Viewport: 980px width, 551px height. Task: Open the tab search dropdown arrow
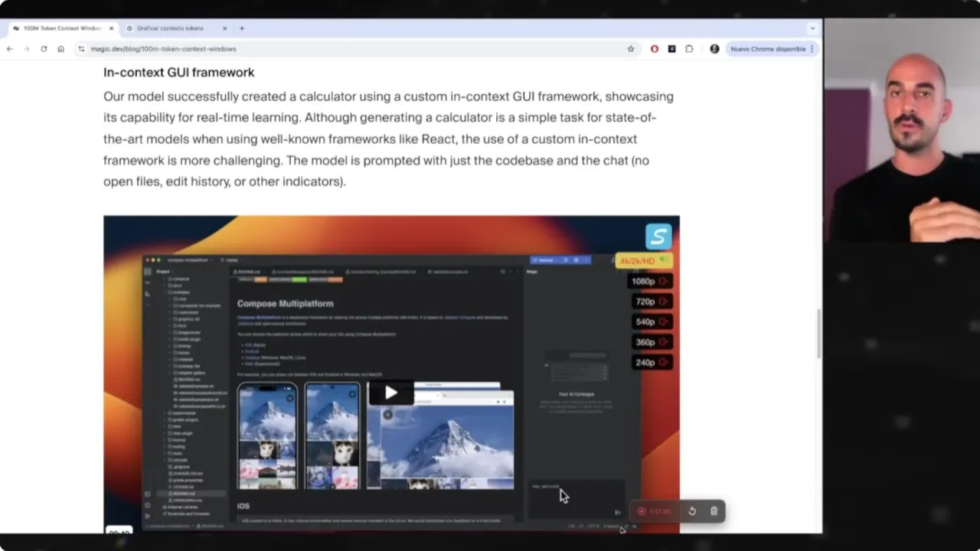point(812,28)
